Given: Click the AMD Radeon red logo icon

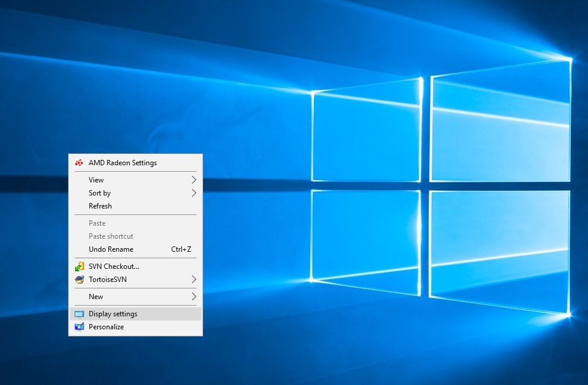Looking at the screenshot, I should [79, 163].
